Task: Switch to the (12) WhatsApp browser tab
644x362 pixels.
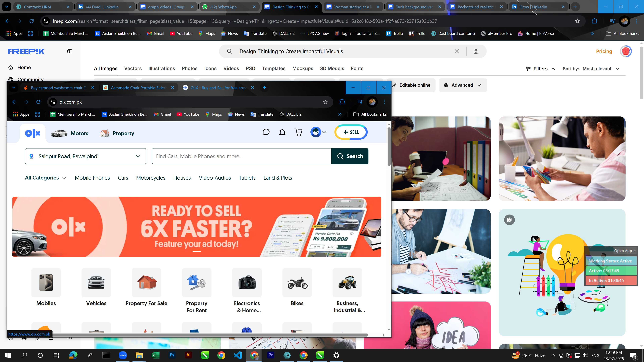Action: click(229, 7)
